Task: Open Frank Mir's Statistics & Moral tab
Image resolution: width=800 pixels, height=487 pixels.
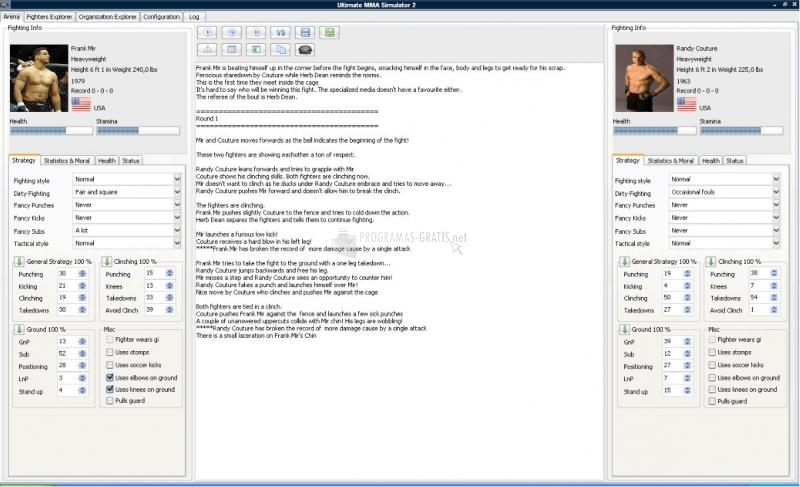Action: pyautogui.click(x=67, y=161)
